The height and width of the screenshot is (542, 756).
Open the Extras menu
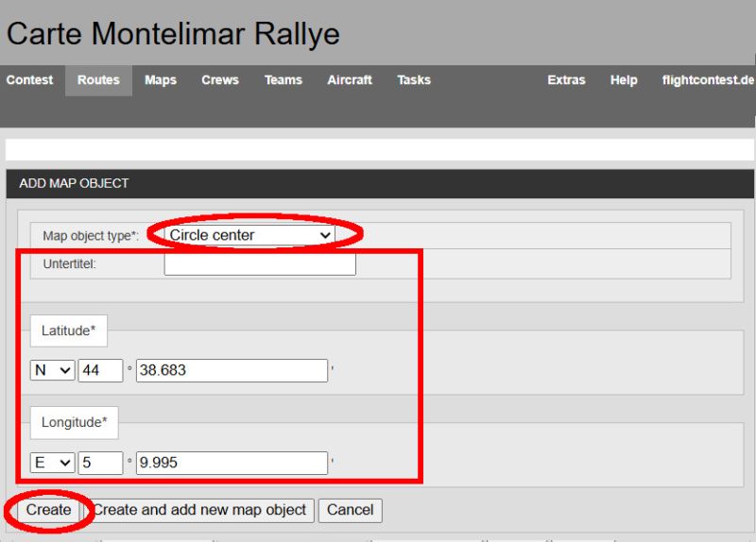point(566,80)
